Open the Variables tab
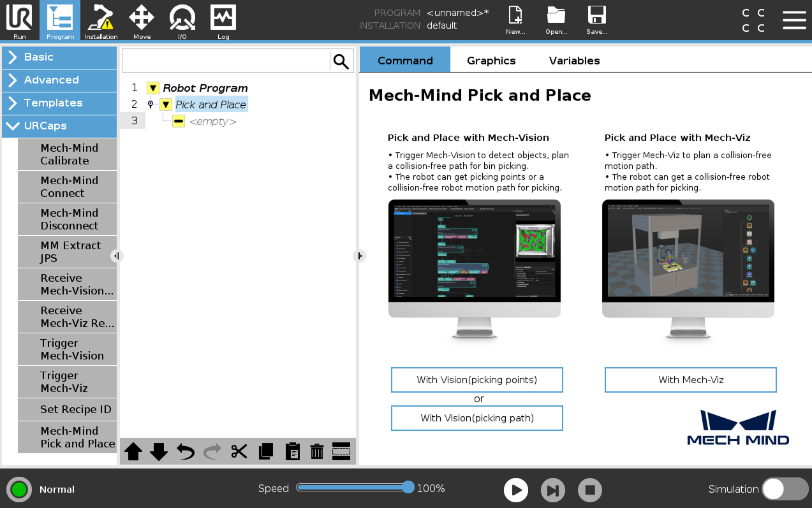Screen dimensions: 812x508 [x=573, y=60]
